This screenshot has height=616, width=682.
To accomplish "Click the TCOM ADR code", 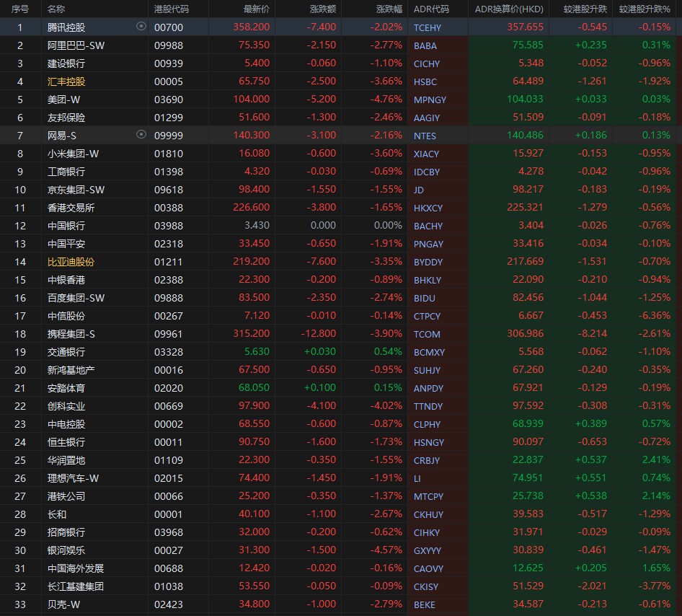I will point(427,335).
